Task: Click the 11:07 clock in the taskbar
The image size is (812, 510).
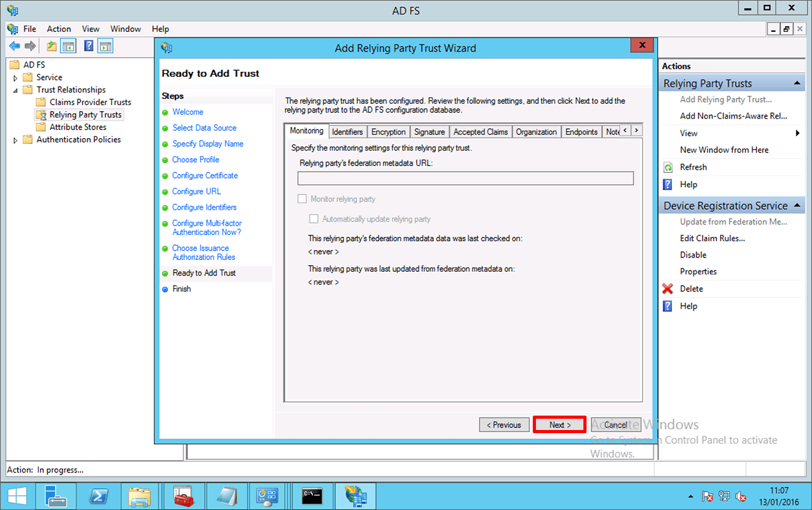Action: 779,491
